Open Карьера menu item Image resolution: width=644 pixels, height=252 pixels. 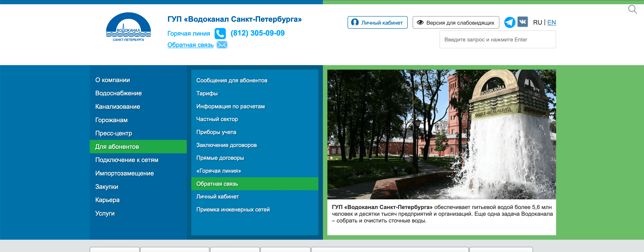(107, 200)
